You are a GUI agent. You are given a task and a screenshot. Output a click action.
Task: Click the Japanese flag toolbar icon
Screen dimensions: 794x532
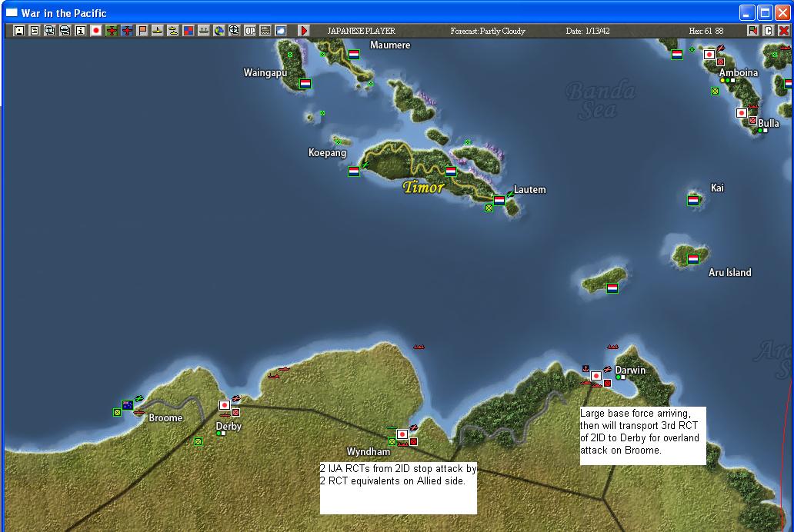(x=96, y=31)
